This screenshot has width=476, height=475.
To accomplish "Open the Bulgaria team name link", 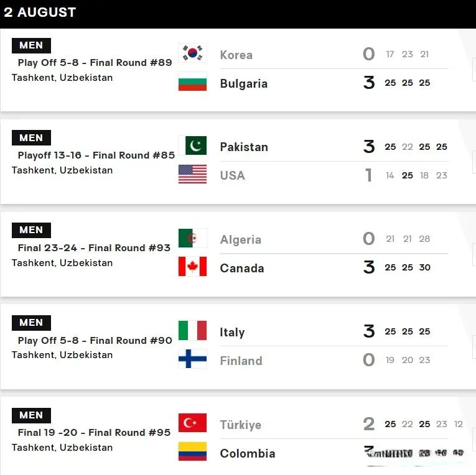I will click(x=244, y=83).
